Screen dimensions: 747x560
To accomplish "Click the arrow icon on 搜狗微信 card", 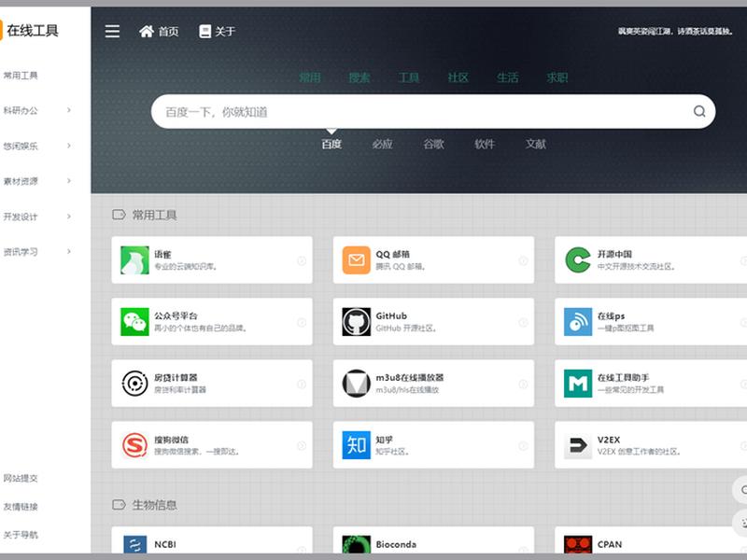I will pyautogui.click(x=302, y=446).
